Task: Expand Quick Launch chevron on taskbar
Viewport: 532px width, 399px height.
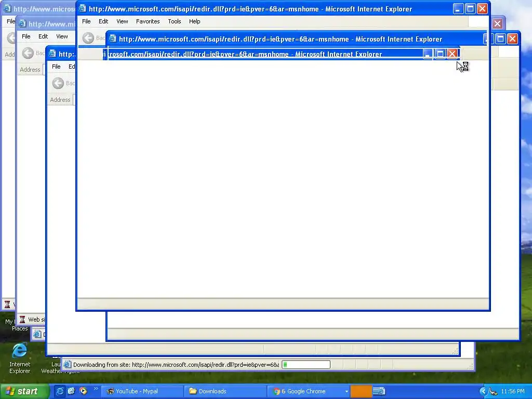Action: 96,389
